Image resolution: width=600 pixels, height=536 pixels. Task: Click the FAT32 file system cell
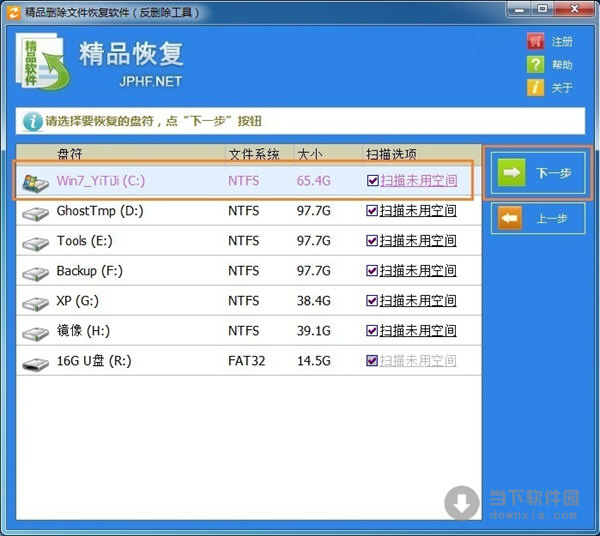tap(246, 361)
